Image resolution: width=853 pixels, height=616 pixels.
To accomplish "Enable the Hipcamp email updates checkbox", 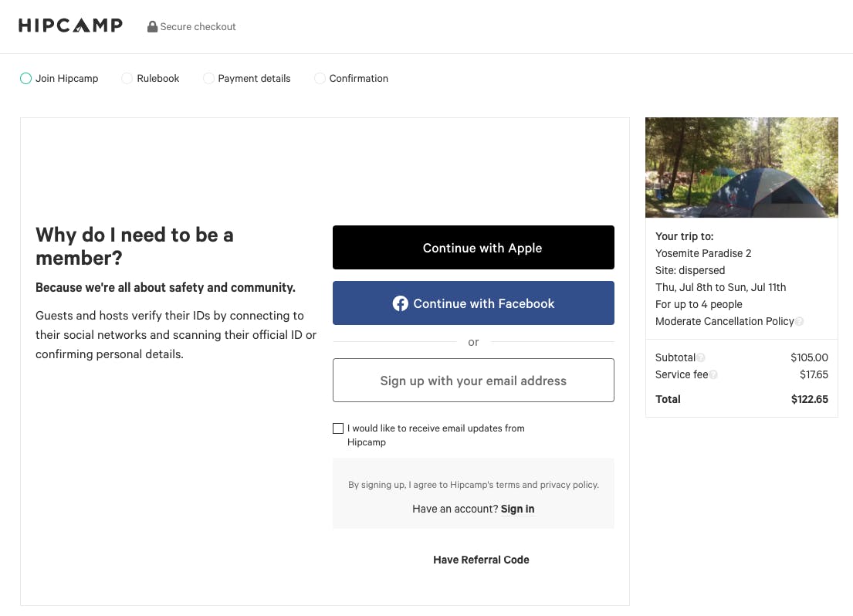I will click(338, 428).
